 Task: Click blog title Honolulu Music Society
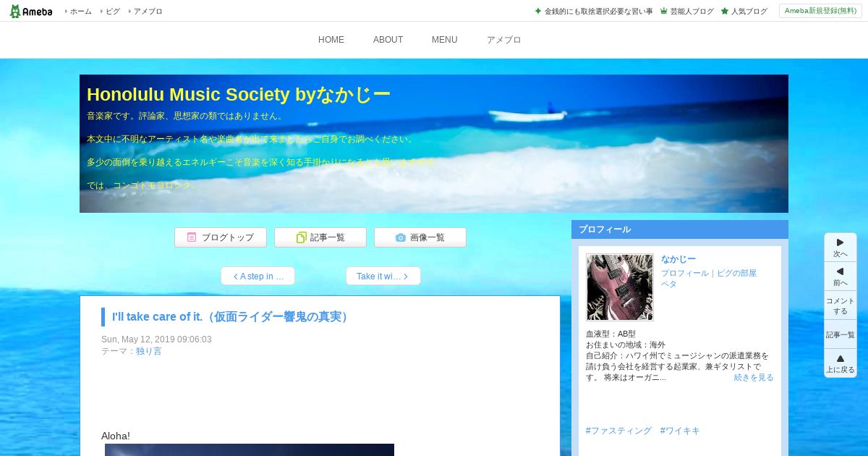(239, 95)
